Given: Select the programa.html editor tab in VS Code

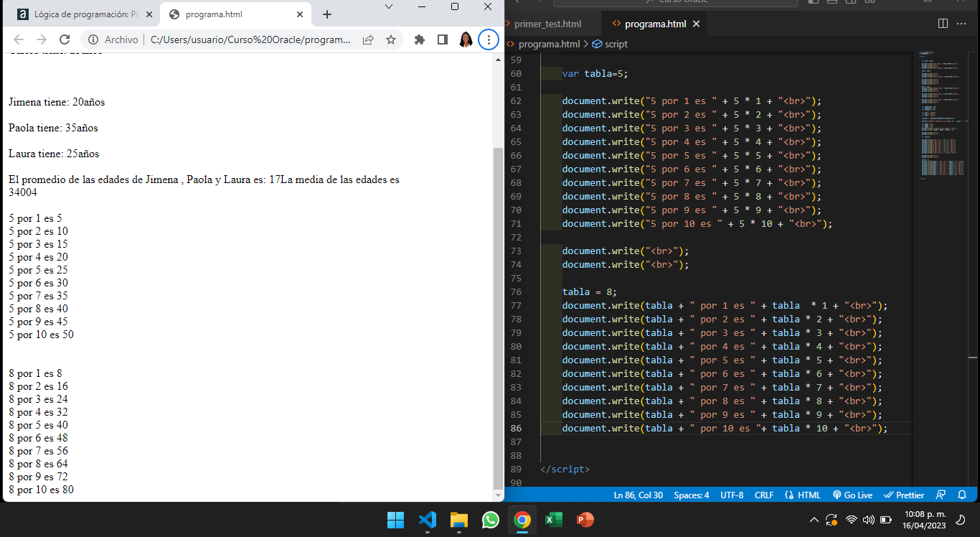Looking at the screenshot, I should pos(655,24).
